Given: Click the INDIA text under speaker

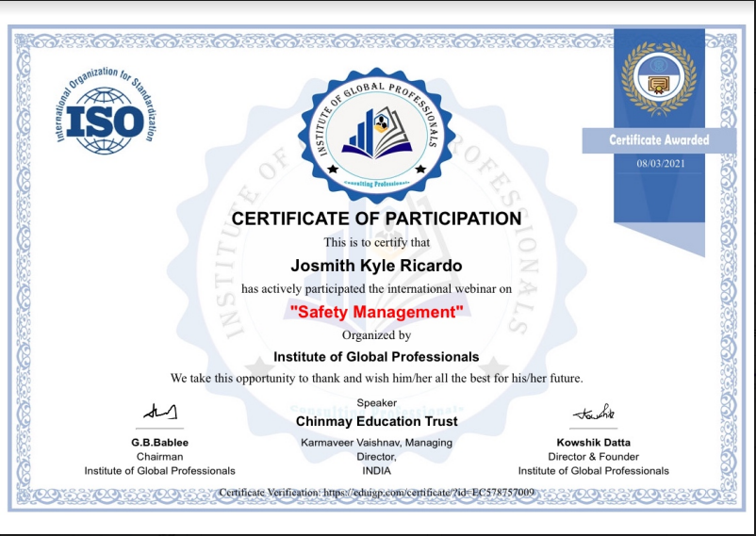Looking at the screenshot, I should coord(376,470).
